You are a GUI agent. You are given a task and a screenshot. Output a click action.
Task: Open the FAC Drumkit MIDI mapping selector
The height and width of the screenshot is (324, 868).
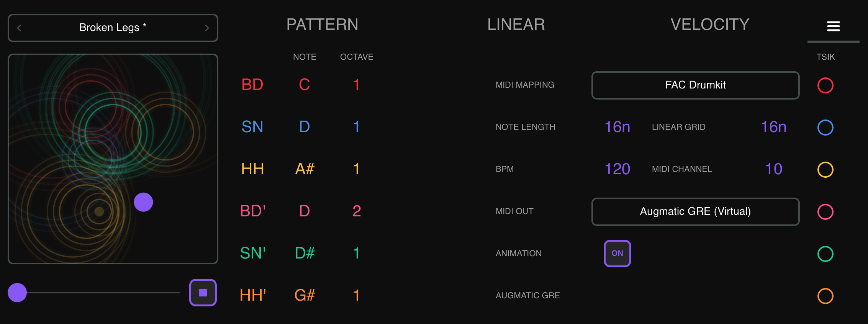(x=695, y=85)
